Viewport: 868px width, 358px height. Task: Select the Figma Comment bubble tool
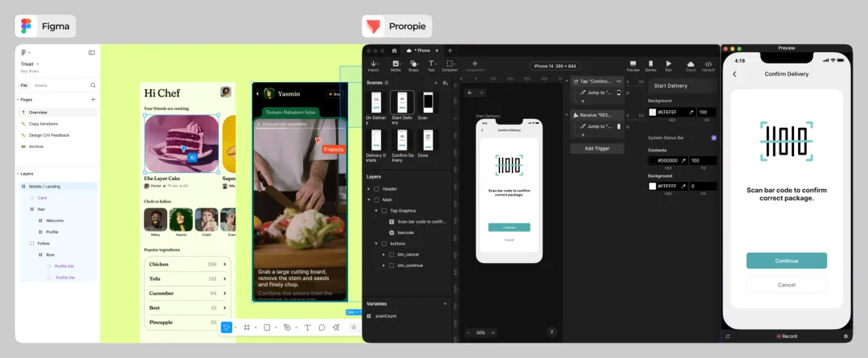tap(321, 327)
